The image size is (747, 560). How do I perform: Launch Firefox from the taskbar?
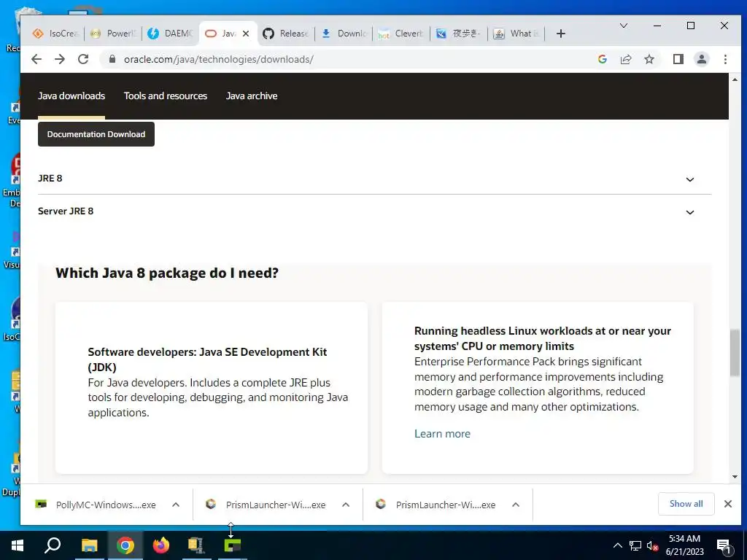(161, 545)
